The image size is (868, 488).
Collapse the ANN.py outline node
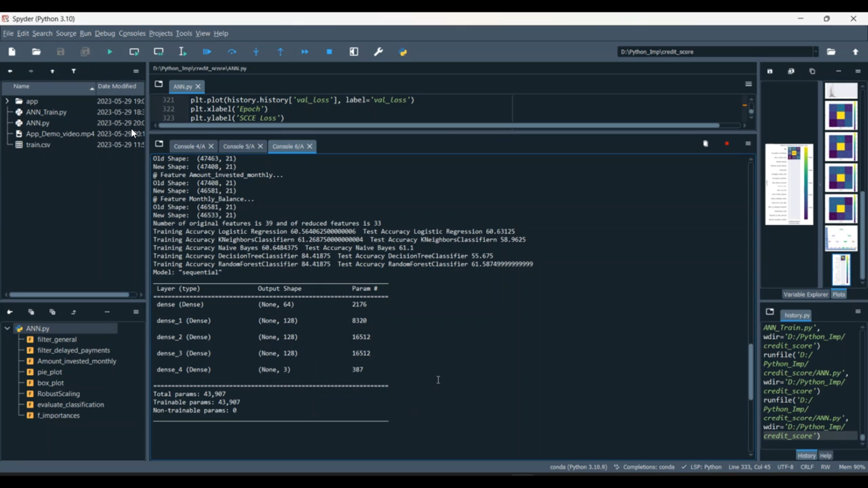[x=7, y=328]
